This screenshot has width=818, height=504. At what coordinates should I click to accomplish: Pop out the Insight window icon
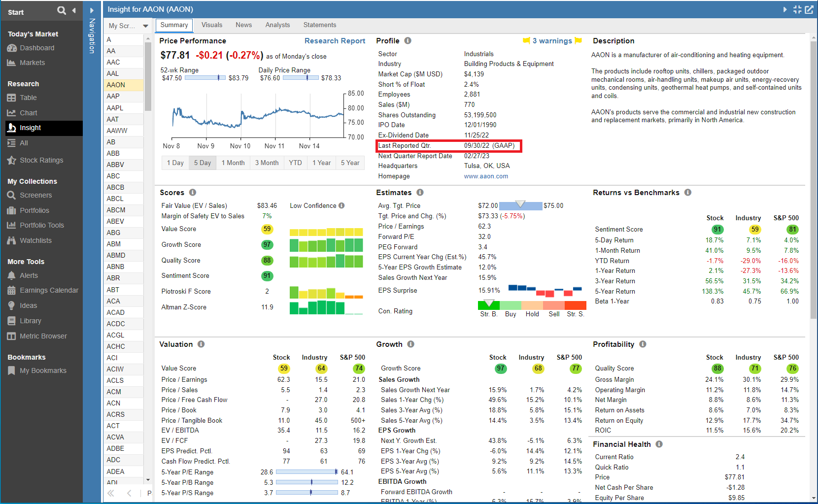[x=809, y=9]
